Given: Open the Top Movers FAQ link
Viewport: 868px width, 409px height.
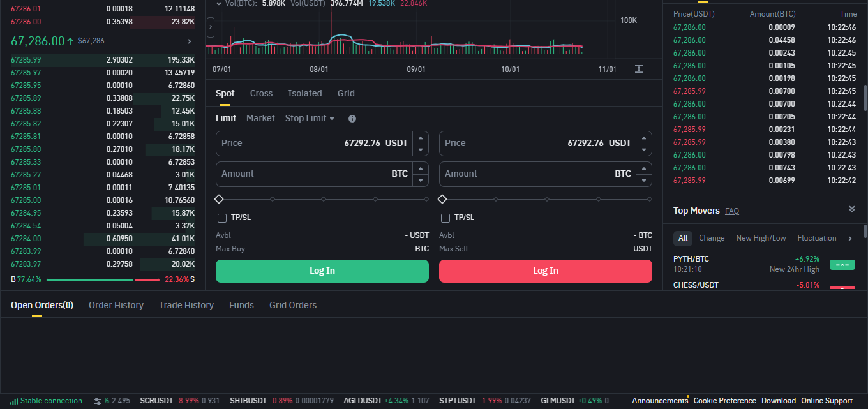Looking at the screenshot, I should 732,211.
